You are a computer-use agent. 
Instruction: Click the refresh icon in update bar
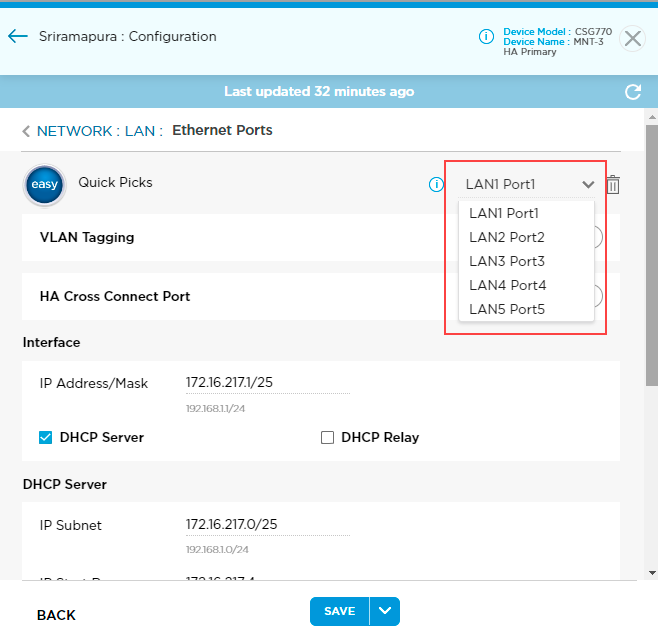click(632, 92)
